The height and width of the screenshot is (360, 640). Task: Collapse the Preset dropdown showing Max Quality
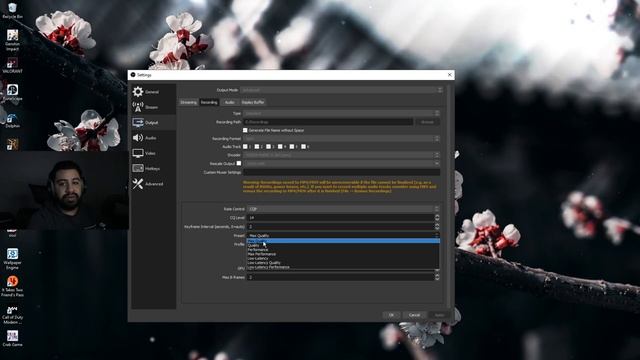click(x=343, y=236)
